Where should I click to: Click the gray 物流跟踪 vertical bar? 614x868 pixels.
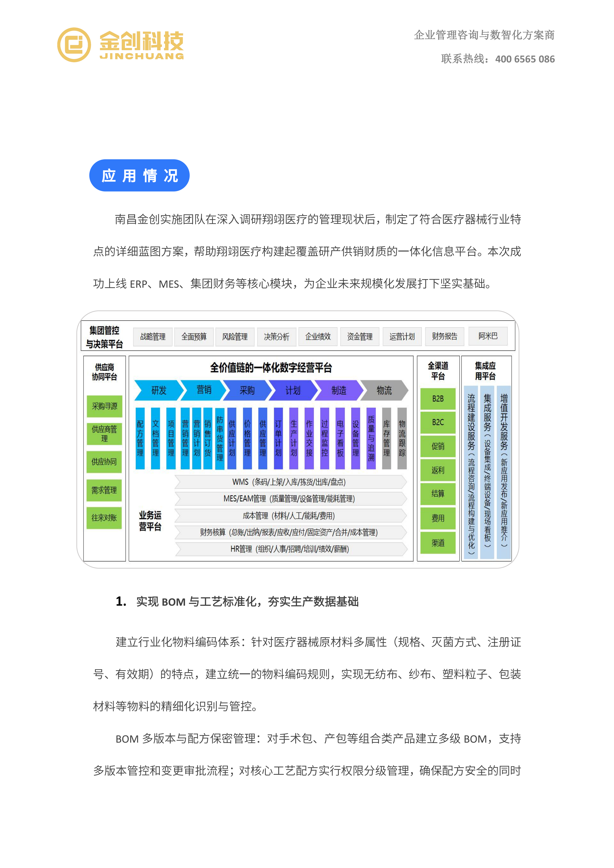pyautogui.click(x=402, y=438)
